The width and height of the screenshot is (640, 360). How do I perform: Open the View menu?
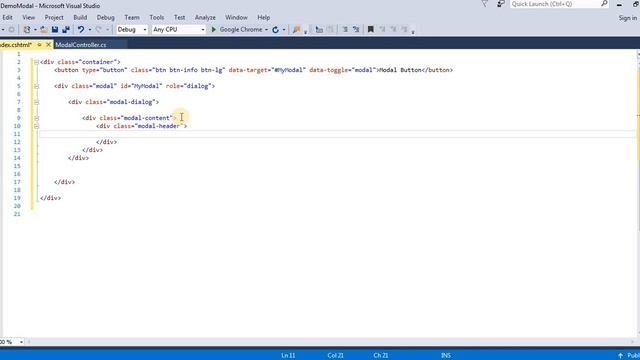click(29, 18)
